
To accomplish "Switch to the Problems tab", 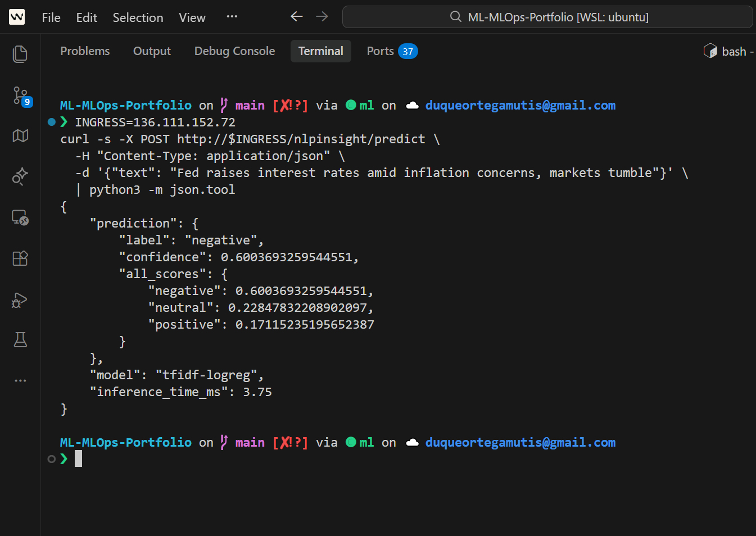I will (85, 51).
